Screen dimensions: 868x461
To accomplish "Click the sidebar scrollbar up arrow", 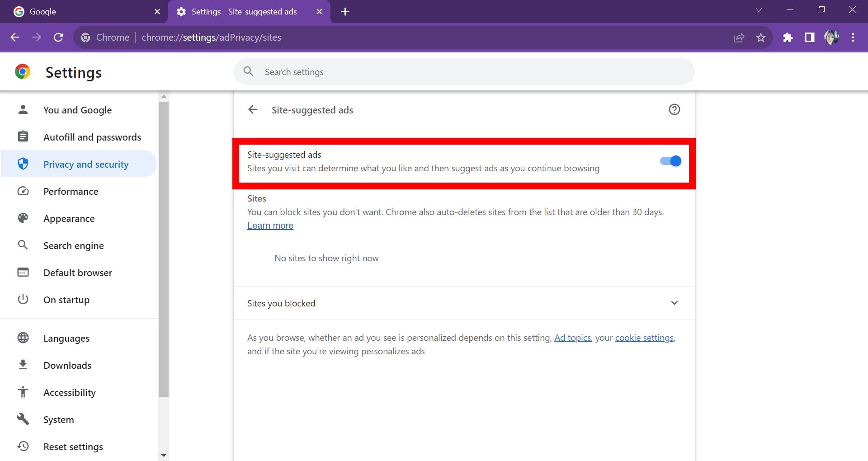I will (x=164, y=96).
